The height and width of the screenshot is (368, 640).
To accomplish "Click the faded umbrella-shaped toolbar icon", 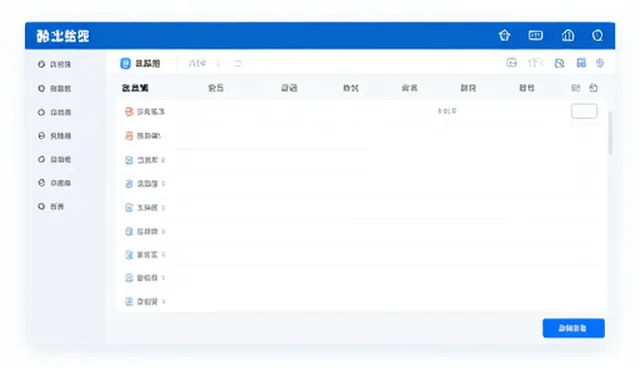I will pyautogui.click(x=536, y=62).
